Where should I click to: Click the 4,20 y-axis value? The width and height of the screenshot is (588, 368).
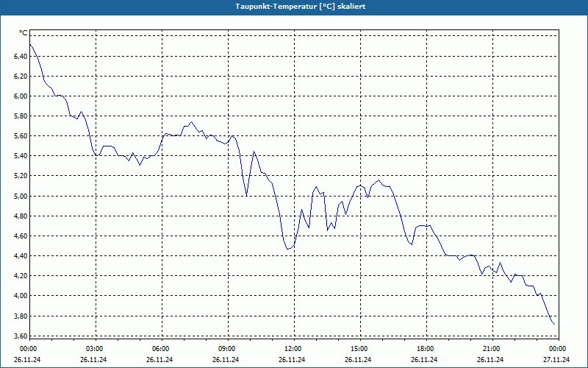point(21,276)
